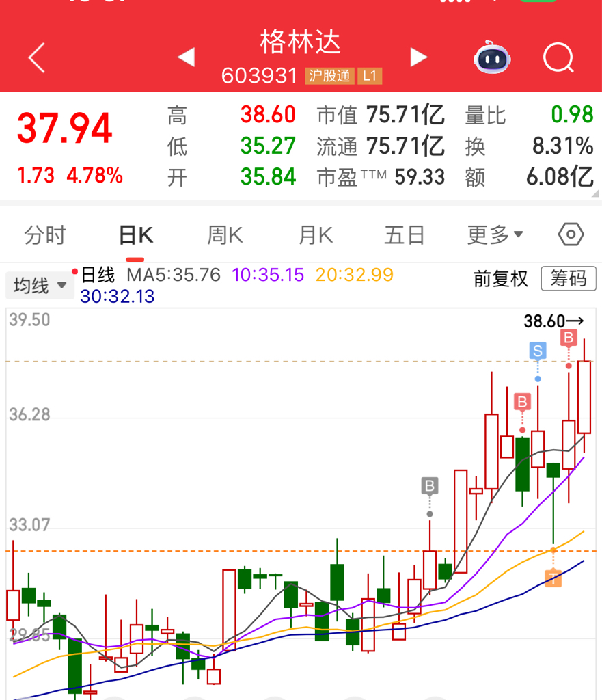Tap stock name 格林达
This screenshot has width=602, height=700.
[301, 42]
